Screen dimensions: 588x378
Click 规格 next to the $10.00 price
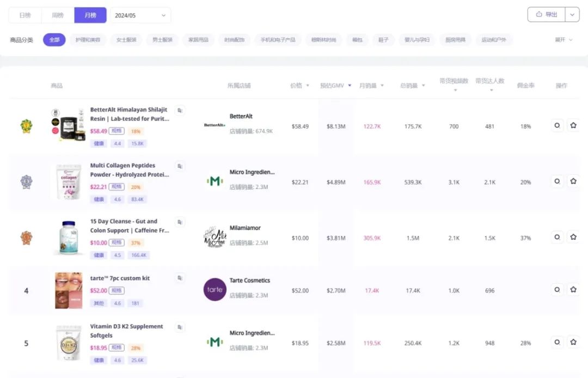pyautogui.click(x=117, y=242)
